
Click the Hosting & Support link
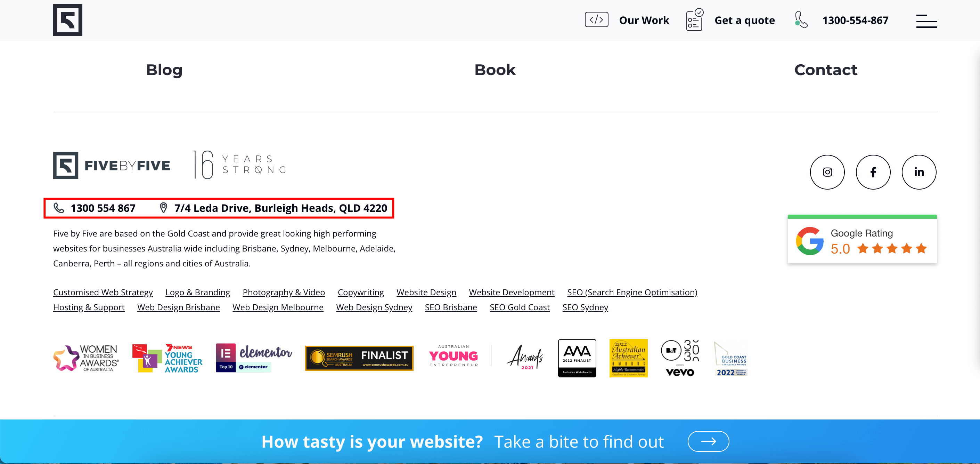coord(89,307)
